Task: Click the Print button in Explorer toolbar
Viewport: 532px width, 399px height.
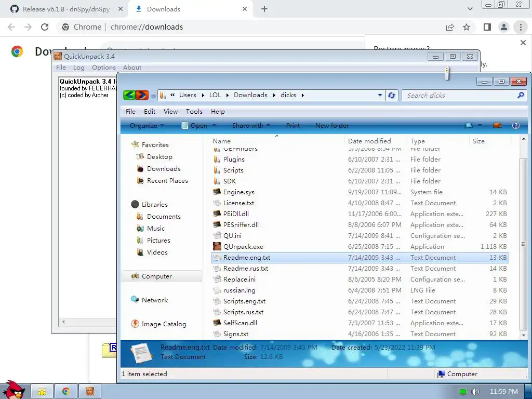Action: pos(293,126)
